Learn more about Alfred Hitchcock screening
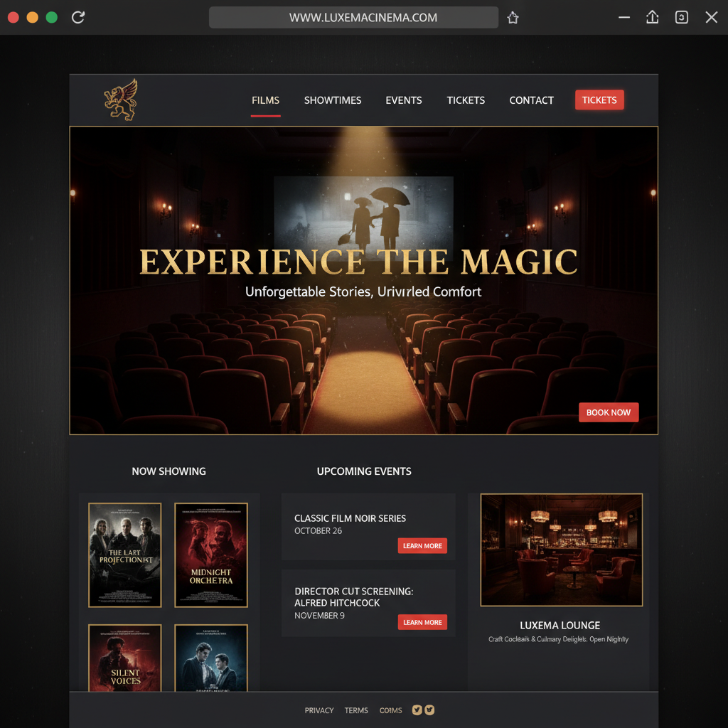Viewport: 728px width, 728px height. 422,622
